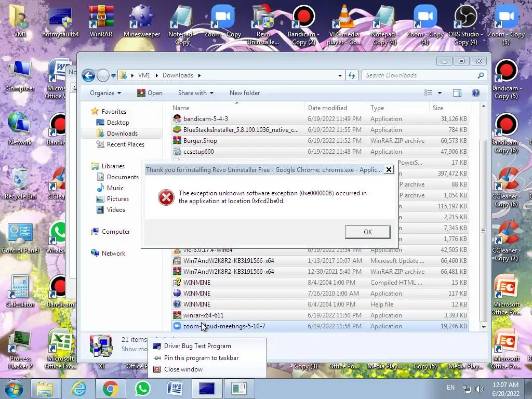
Task: Select Recent Places under Favorites
Action: [x=125, y=144]
